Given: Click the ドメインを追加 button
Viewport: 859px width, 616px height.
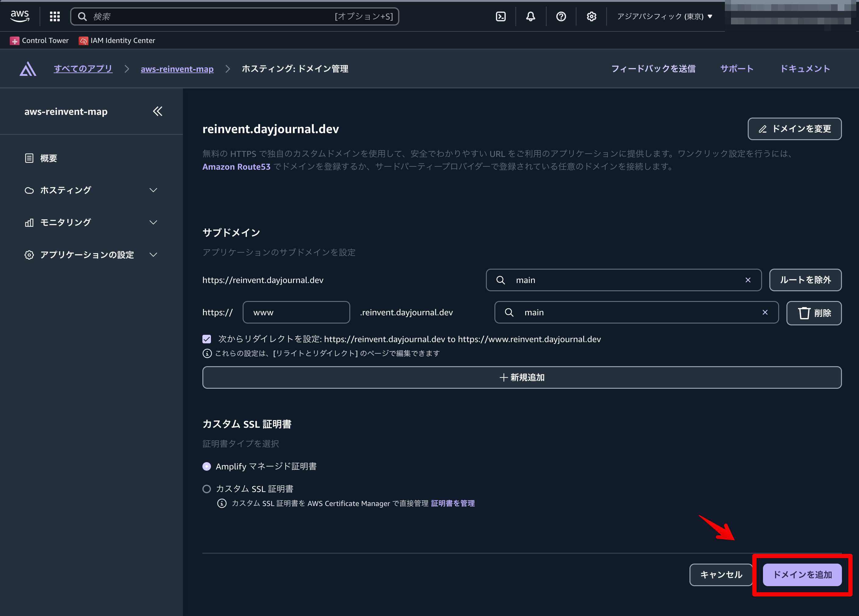Looking at the screenshot, I should [802, 575].
